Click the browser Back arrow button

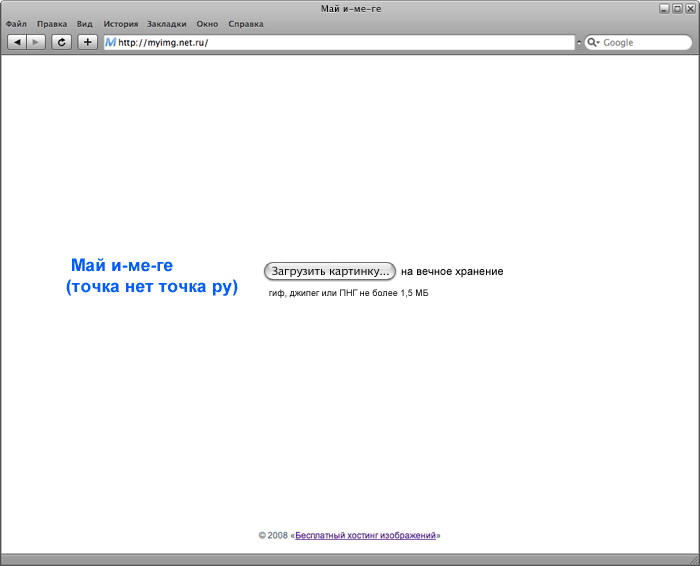(17, 42)
